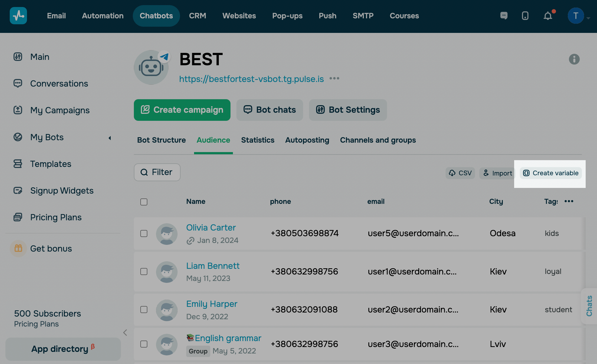This screenshot has width=597, height=364.
Task: Click the bot info icon
Action: tap(574, 59)
